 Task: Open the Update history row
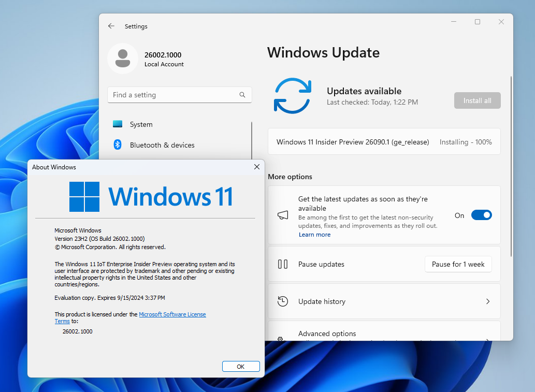384,301
